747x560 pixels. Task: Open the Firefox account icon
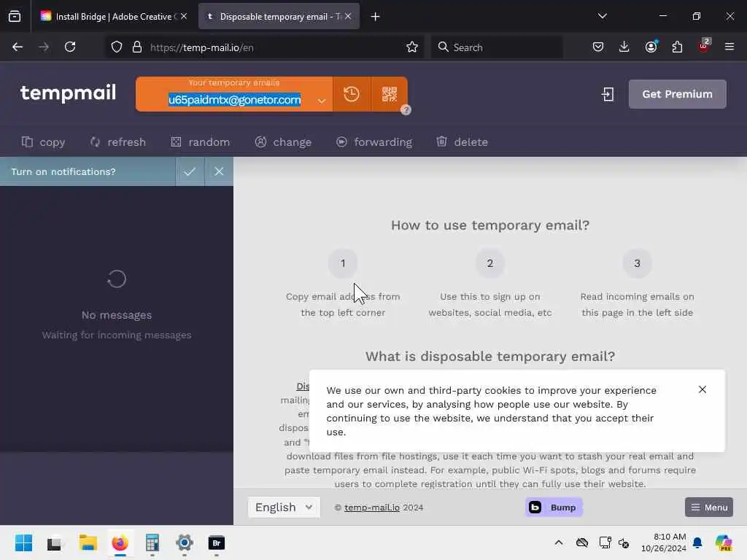pyautogui.click(x=651, y=47)
